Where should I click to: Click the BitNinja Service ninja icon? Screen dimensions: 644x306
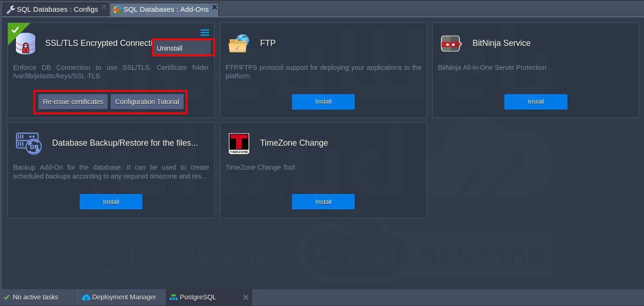click(x=451, y=44)
